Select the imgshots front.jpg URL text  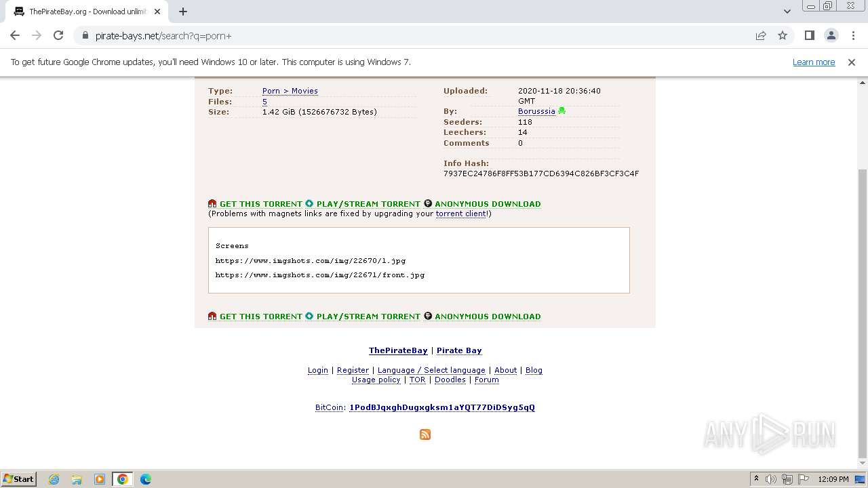pyautogui.click(x=320, y=275)
